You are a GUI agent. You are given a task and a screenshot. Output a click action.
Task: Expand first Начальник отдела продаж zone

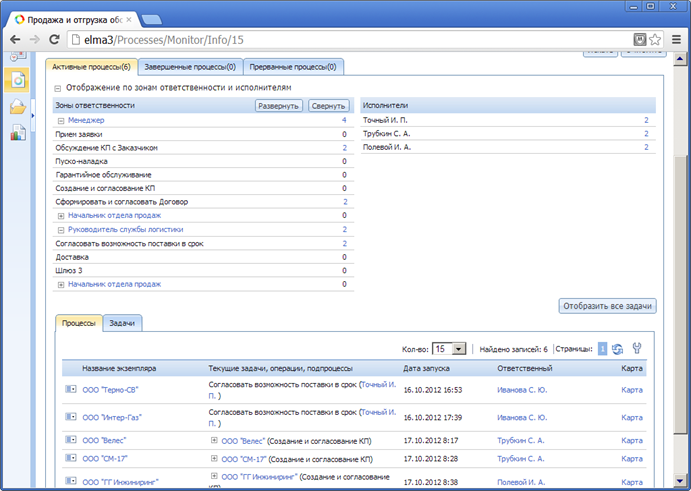click(x=61, y=215)
